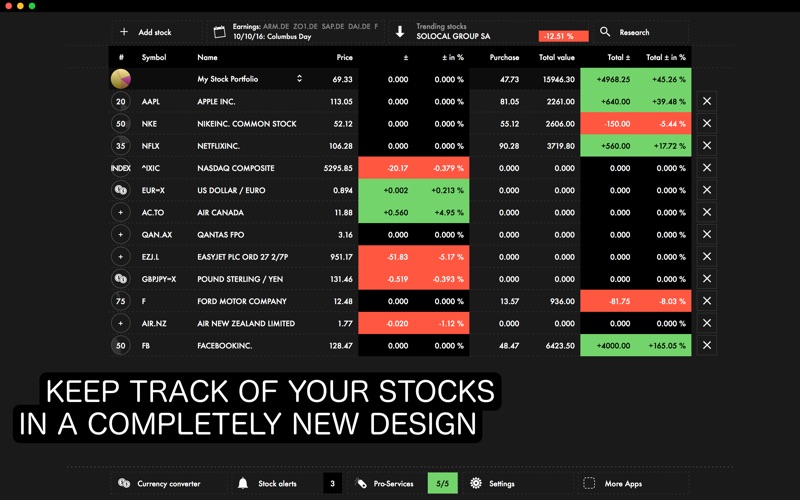800x500 pixels.
Task: Sort by the Symbol column header
Action: 154,57
